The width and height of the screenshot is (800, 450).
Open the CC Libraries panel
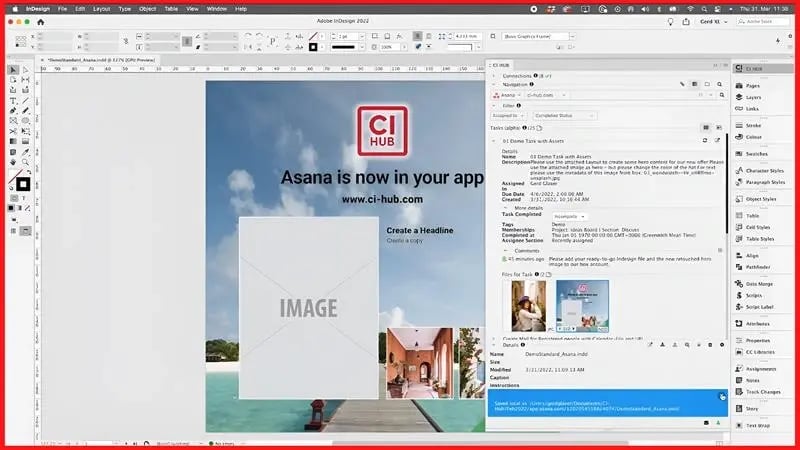(760, 352)
